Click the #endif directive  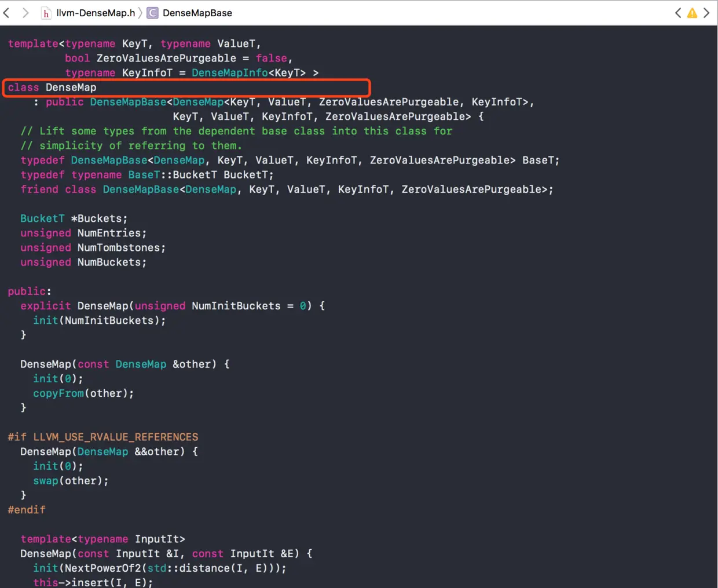click(27, 510)
